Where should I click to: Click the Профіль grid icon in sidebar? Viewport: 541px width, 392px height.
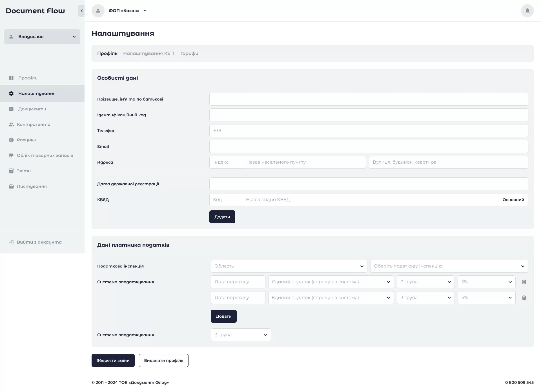click(x=11, y=78)
